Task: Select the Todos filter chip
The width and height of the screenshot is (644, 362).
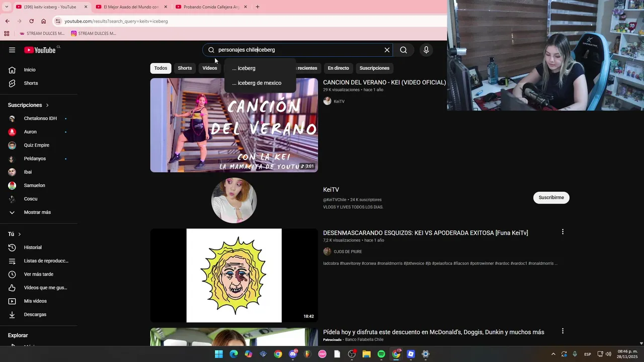Action: tap(160, 68)
